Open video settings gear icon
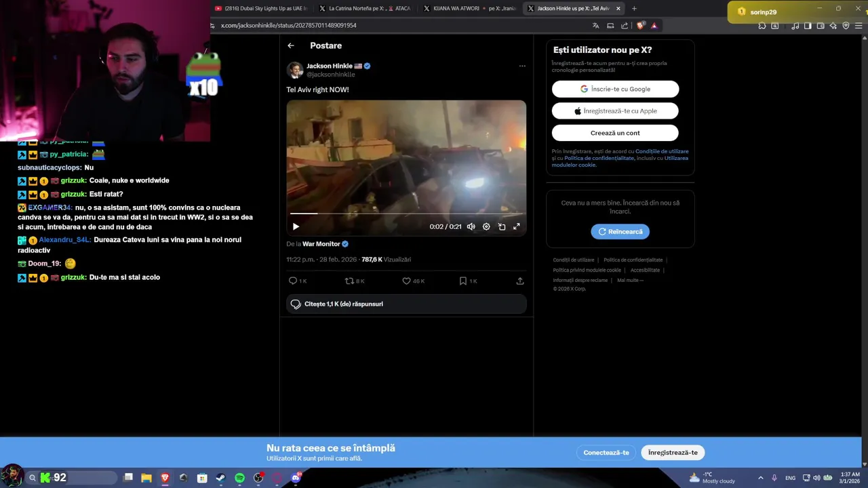The height and width of the screenshot is (488, 868). tap(486, 226)
